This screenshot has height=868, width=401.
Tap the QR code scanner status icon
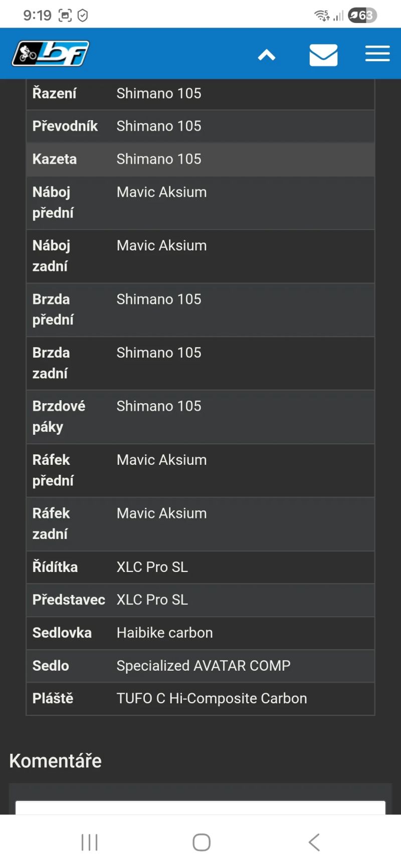[65, 15]
